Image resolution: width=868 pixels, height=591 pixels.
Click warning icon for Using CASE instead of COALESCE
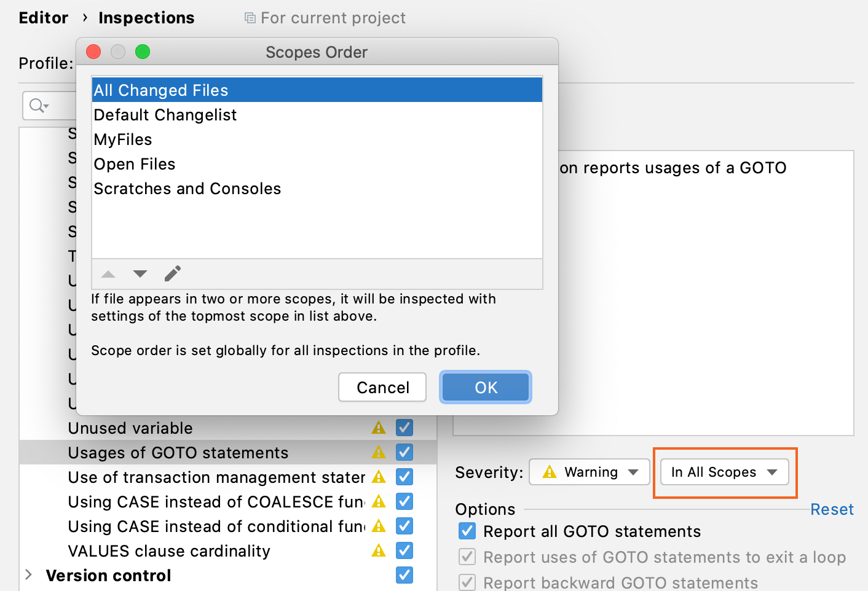pyautogui.click(x=379, y=501)
